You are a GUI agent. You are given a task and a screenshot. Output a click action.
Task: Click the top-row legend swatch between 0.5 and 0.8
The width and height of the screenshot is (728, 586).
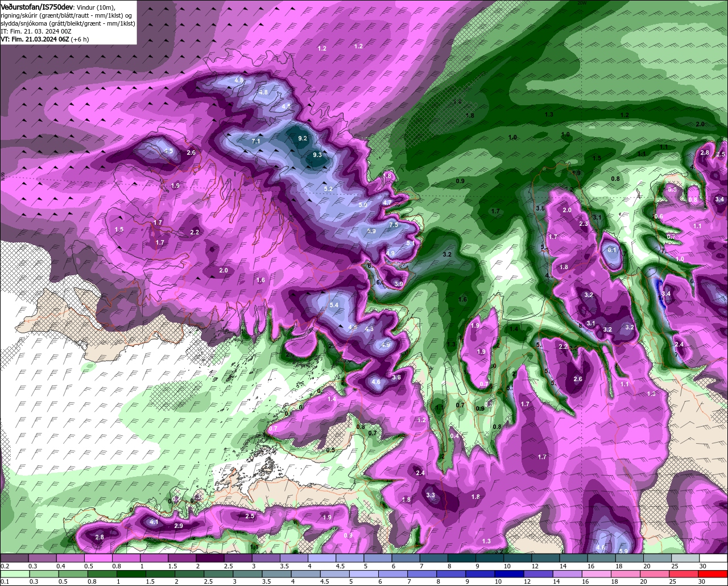click(x=98, y=558)
